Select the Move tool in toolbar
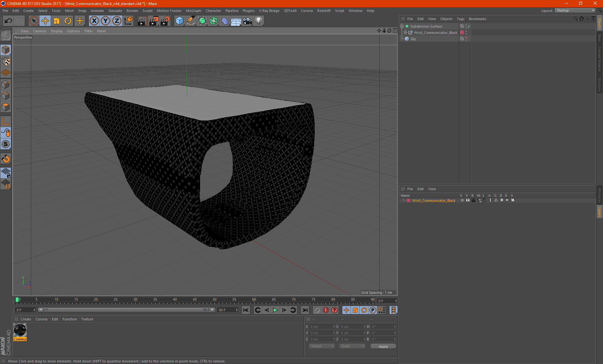Viewport: 603px width, 364px height. click(x=45, y=21)
